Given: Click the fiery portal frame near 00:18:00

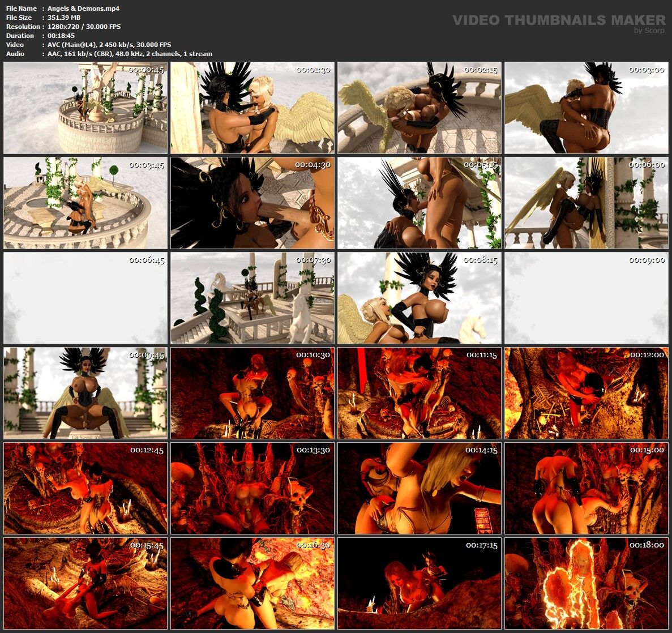Looking at the screenshot, I should tap(586, 583).
